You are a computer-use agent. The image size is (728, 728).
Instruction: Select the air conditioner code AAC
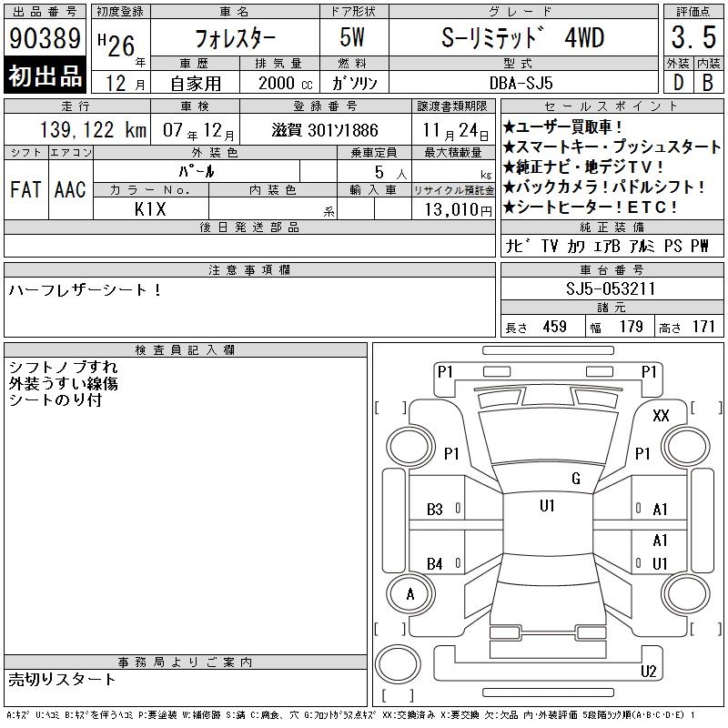(x=70, y=189)
